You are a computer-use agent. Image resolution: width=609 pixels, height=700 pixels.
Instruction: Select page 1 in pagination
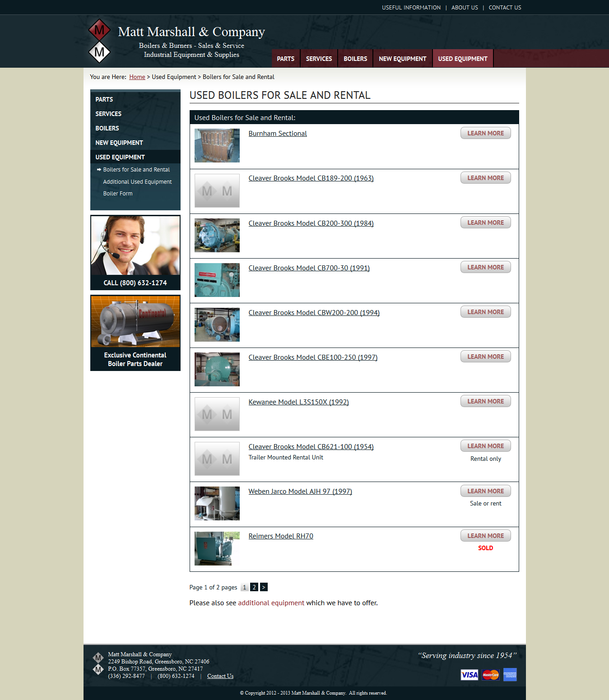[x=244, y=587]
